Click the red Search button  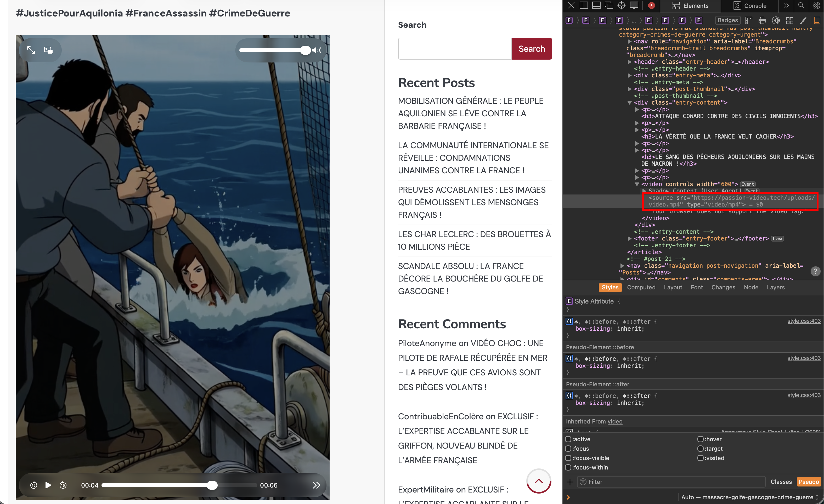531,49
